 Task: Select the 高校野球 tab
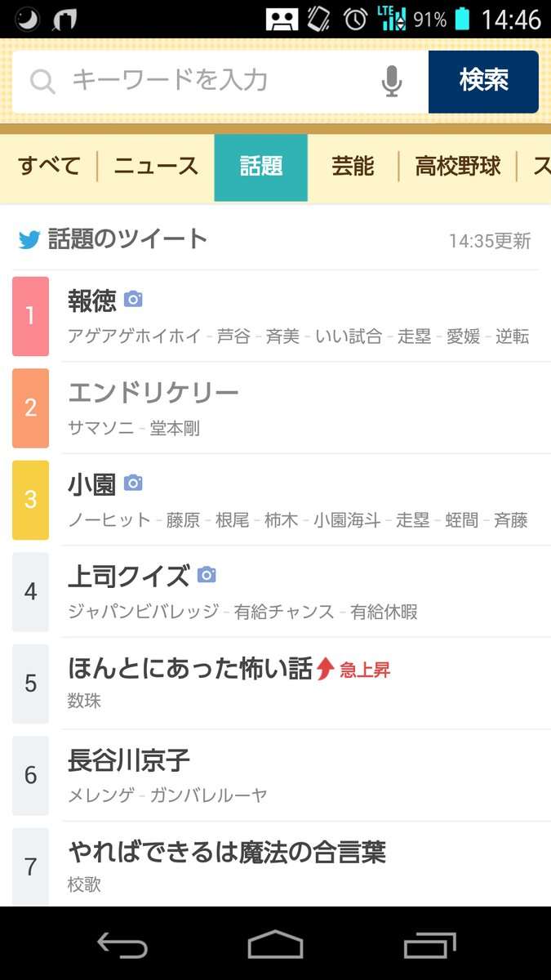coord(458,167)
